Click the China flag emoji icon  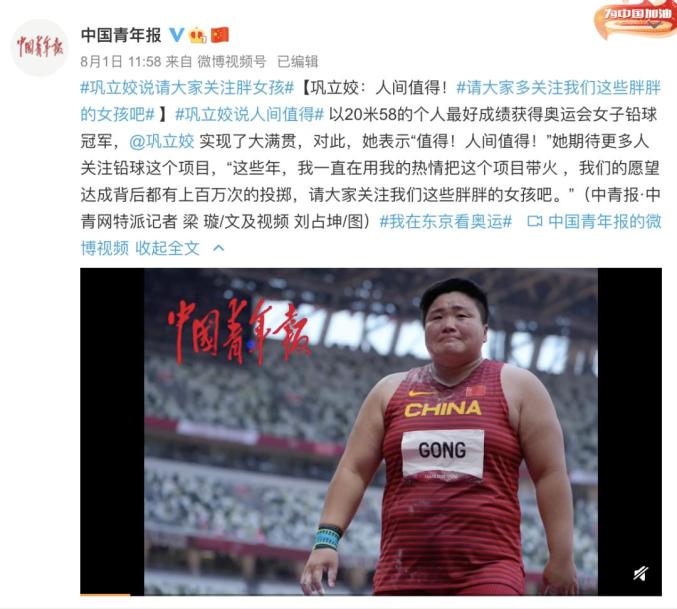click(220, 35)
